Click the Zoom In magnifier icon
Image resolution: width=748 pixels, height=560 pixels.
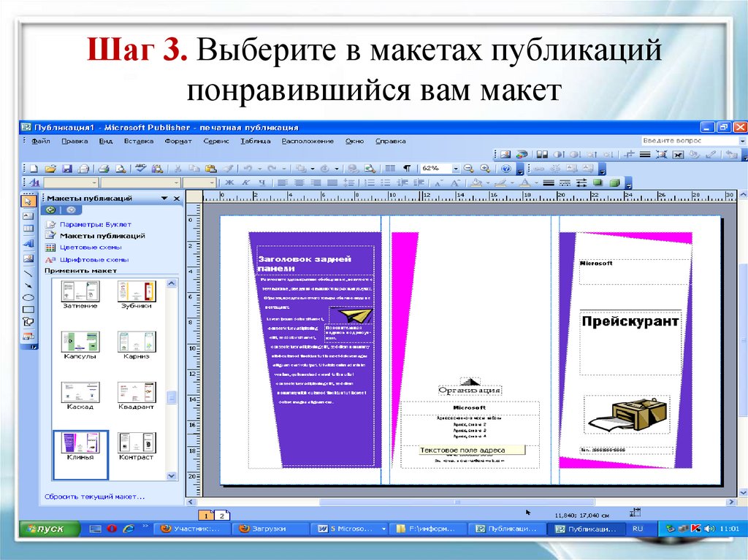(x=485, y=169)
